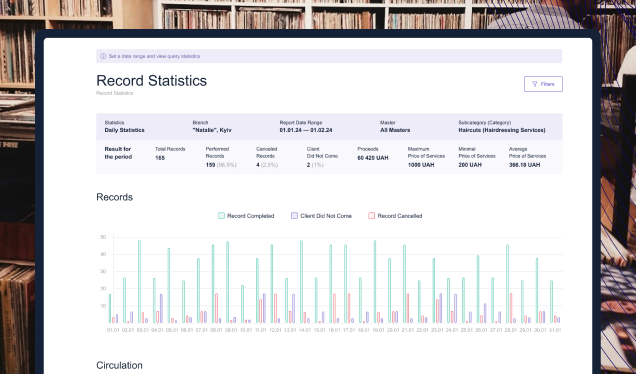Click the '14.01' date label on chart axis
Viewport: 636px width, 374px height.
click(305, 330)
